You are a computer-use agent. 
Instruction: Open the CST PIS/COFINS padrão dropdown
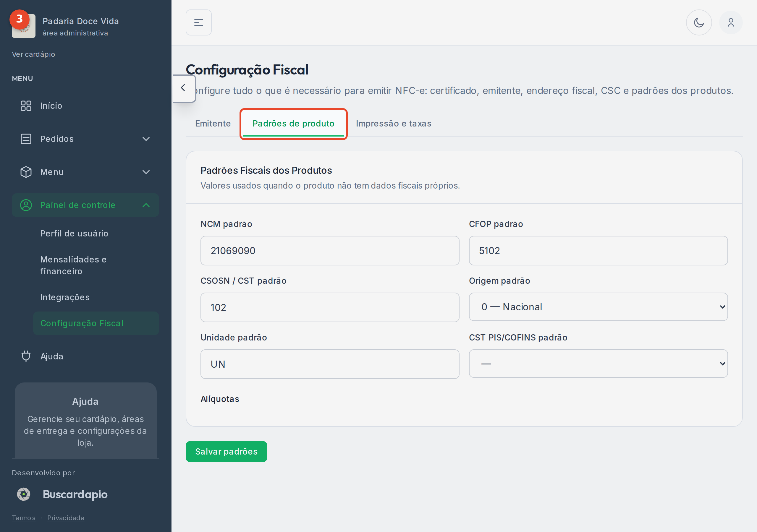(x=598, y=364)
